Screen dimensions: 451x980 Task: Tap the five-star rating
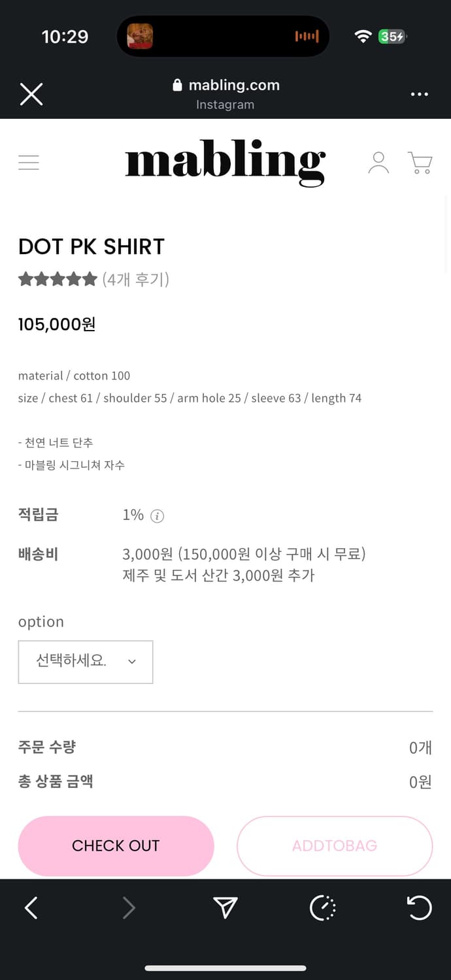pyautogui.click(x=58, y=280)
